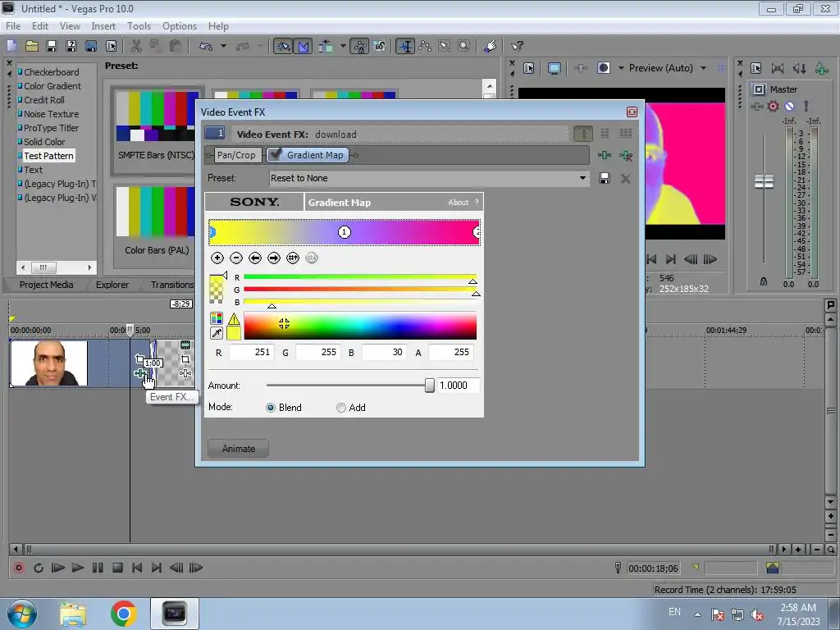Uncheck the Gradient Map effect checkbox
The image size is (840, 630).
[276, 155]
